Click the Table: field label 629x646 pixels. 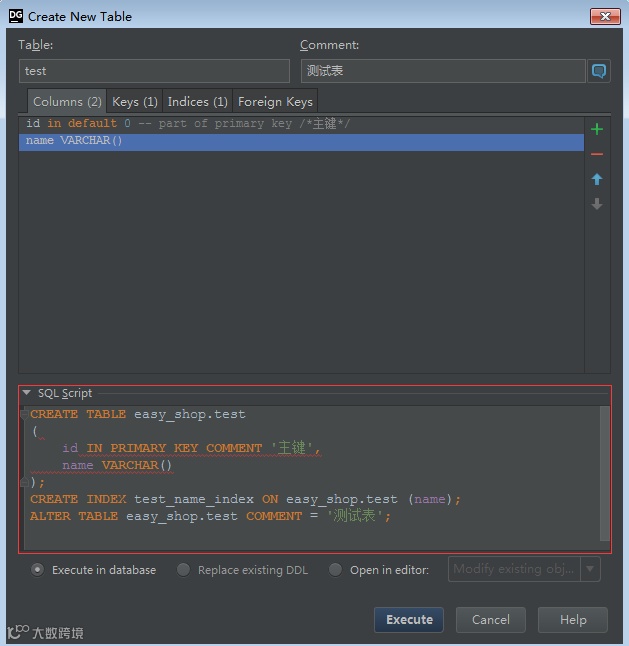[x=35, y=44]
